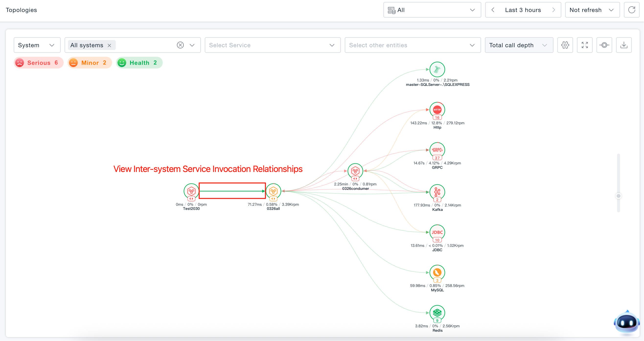Toggle the Serious status filter

pos(38,63)
